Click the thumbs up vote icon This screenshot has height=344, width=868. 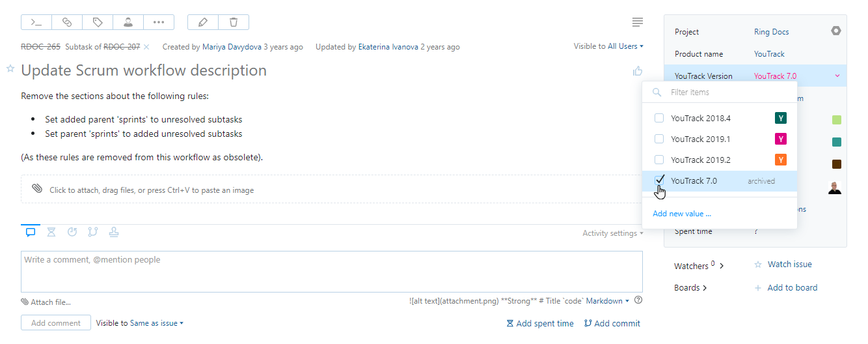tap(638, 71)
